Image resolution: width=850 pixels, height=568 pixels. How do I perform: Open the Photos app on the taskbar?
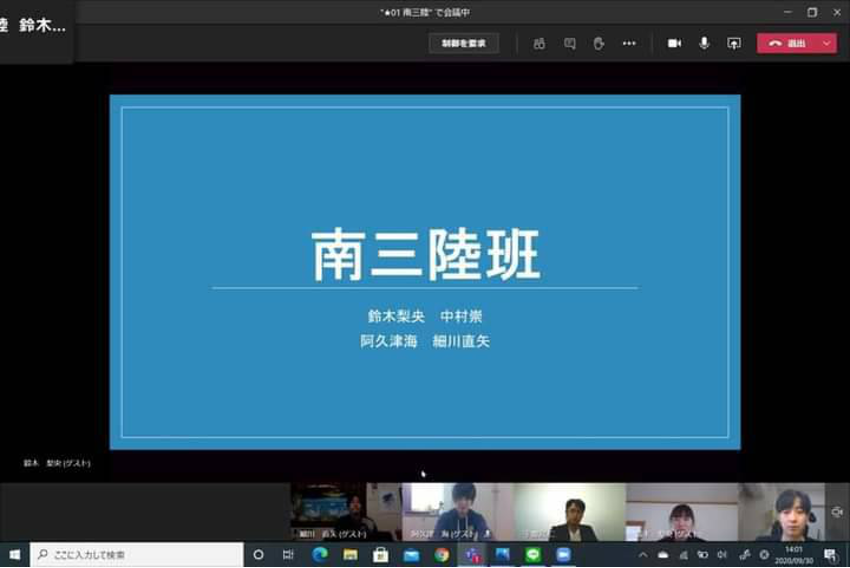[503, 554]
